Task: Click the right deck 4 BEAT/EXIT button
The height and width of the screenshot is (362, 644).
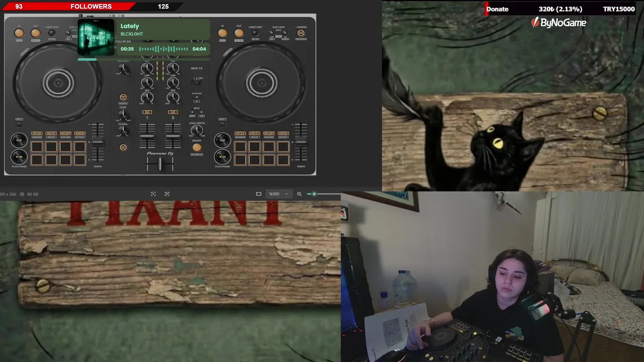Action: (255, 33)
